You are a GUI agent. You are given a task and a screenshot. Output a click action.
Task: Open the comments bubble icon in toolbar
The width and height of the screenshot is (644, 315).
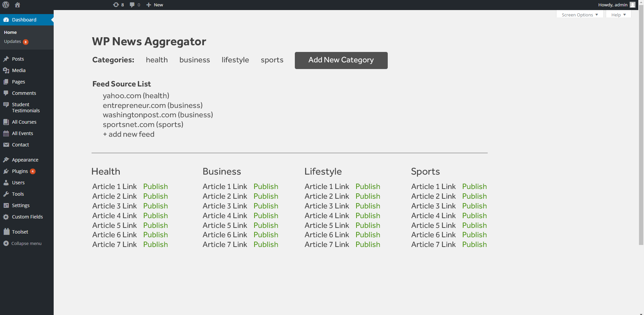point(132,5)
